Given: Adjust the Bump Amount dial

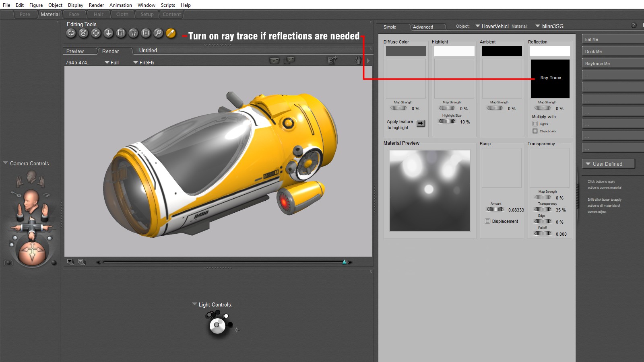Looking at the screenshot, I should click(x=495, y=209).
